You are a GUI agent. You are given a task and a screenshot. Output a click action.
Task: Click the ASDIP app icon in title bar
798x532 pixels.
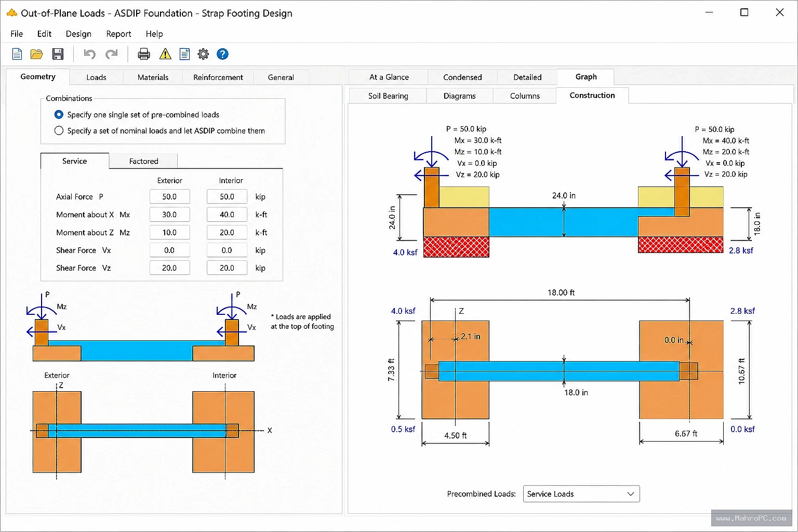tap(11, 12)
